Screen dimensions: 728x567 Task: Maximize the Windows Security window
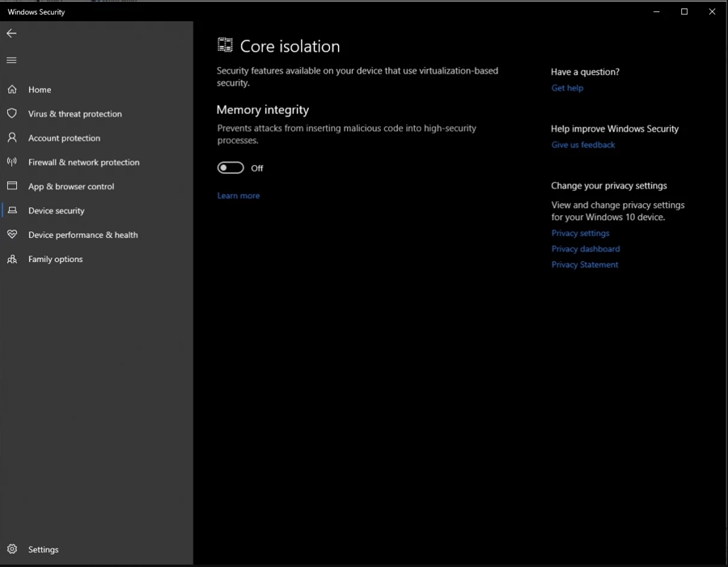click(x=684, y=11)
